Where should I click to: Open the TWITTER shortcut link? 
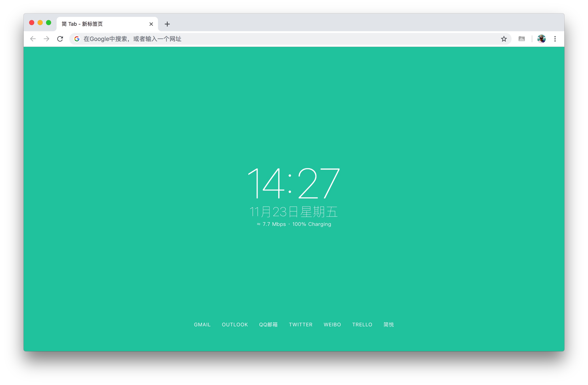(x=301, y=324)
